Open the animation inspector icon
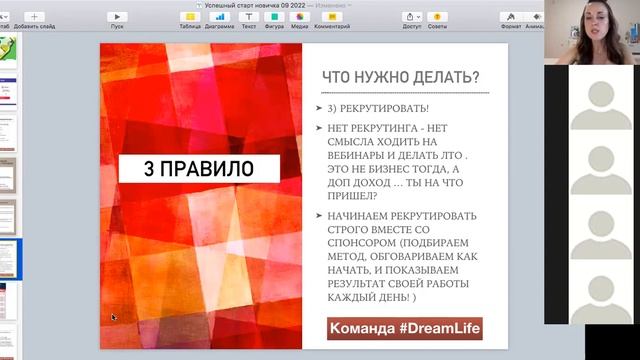The image size is (640, 360). pyautogui.click(x=536, y=17)
